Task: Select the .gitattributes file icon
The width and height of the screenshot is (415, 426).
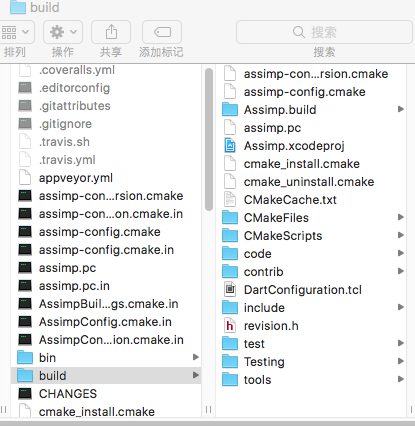Action: point(25,106)
